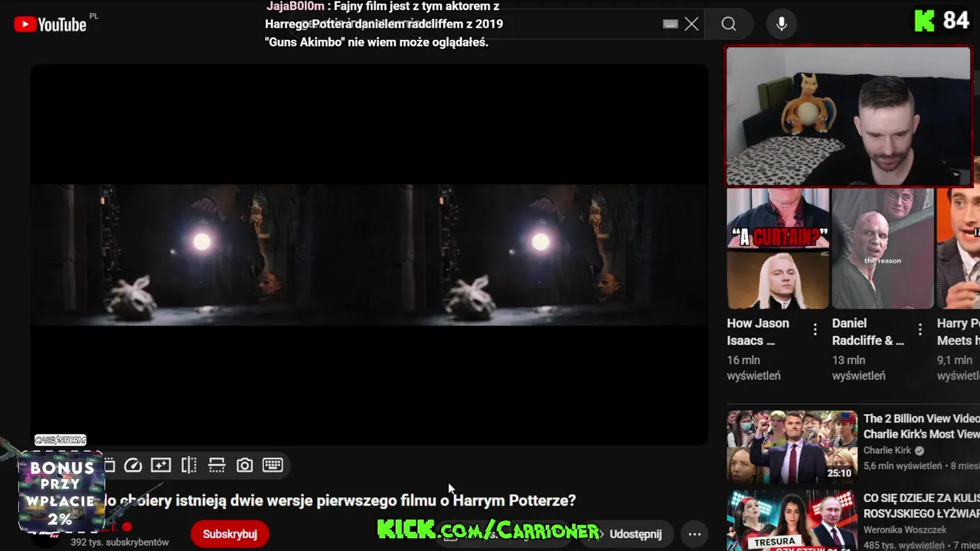980x551 pixels.
Task: Toggle the video enhancement sparkle filter icon
Action: click(161, 465)
